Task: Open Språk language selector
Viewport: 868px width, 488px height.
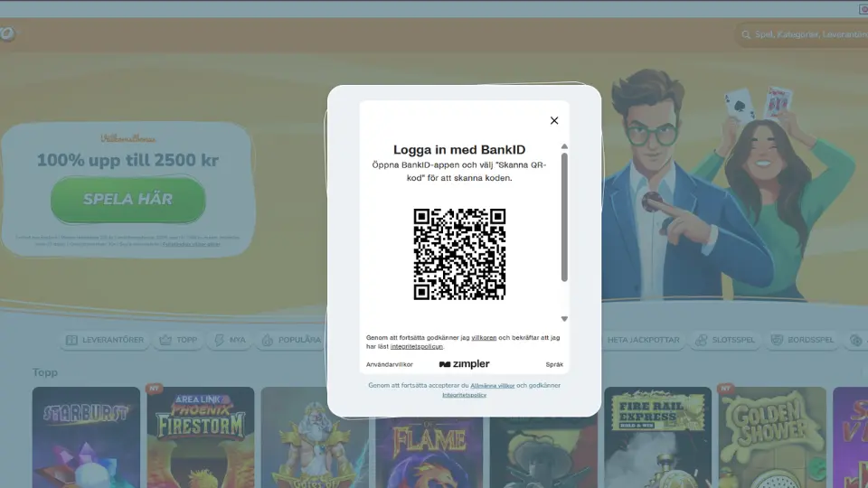Action: point(554,364)
